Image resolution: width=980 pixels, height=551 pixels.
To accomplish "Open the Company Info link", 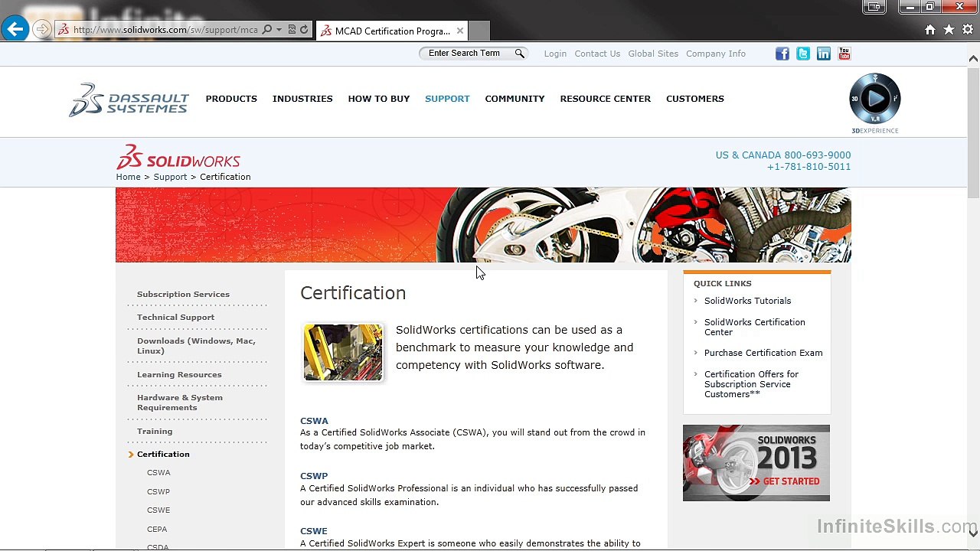I will point(716,54).
